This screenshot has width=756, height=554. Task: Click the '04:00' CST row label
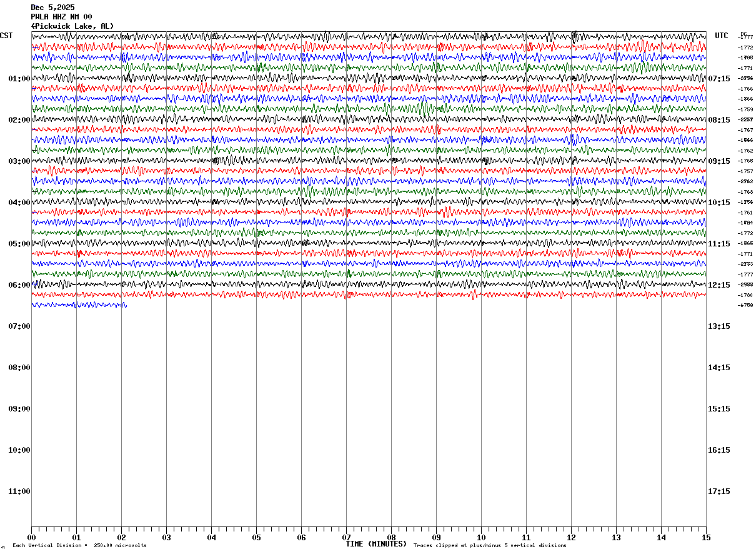[19, 203]
